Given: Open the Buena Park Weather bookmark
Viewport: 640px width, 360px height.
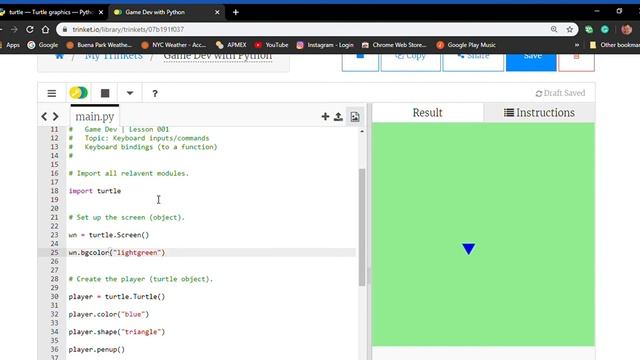Looking at the screenshot, I should [x=99, y=45].
